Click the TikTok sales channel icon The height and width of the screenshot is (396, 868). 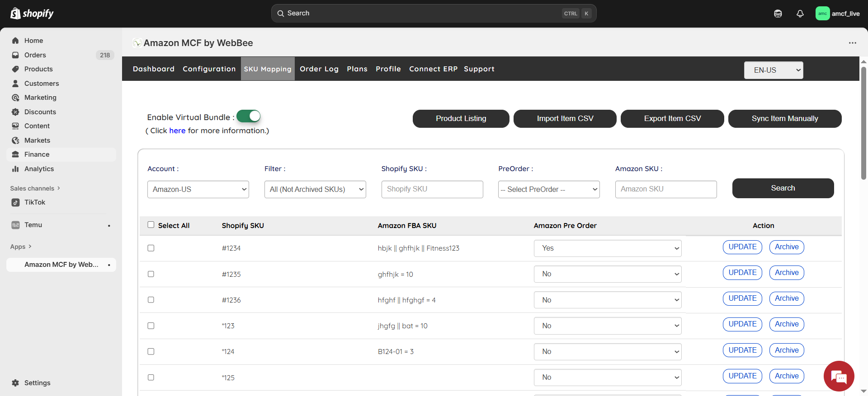[x=15, y=202]
